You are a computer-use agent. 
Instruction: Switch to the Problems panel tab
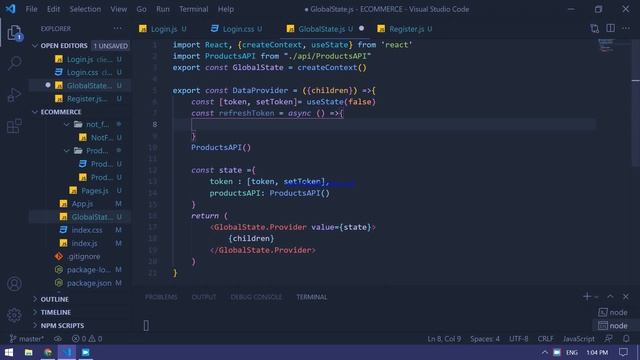coord(161,297)
